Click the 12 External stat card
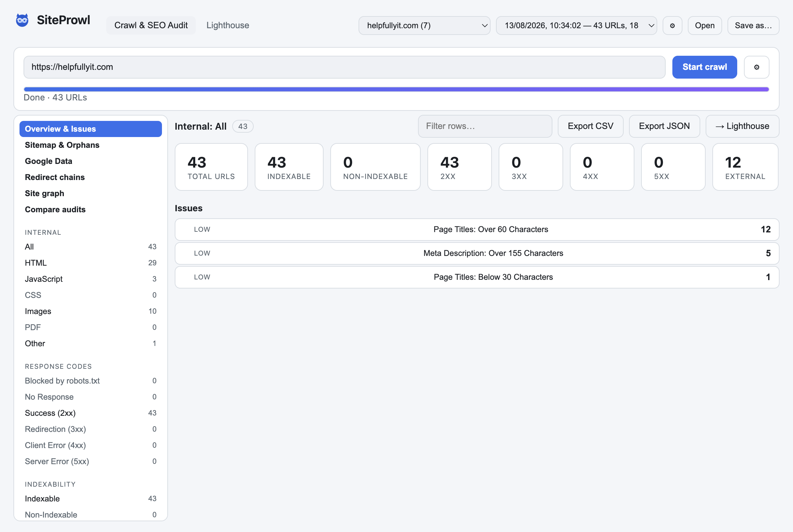793x532 pixels. click(745, 167)
